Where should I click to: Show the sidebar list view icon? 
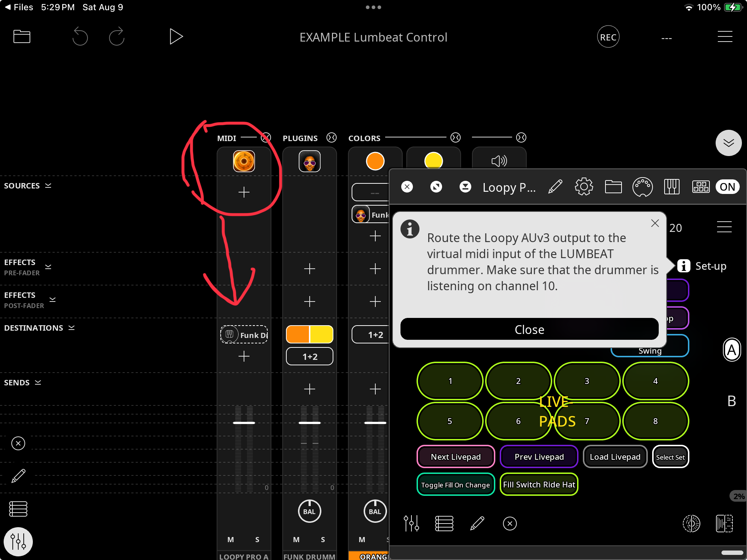(18, 509)
